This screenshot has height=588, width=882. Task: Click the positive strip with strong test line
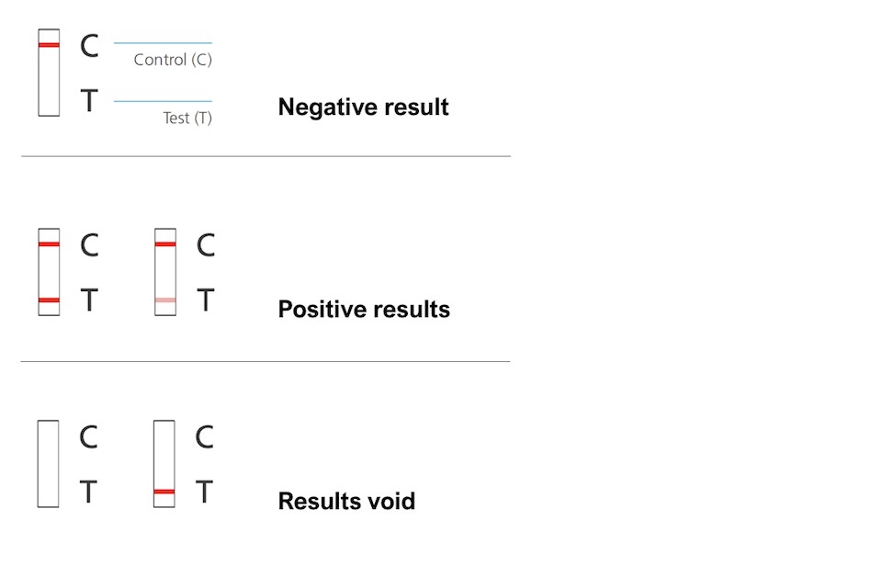pyautogui.click(x=49, y=272)
